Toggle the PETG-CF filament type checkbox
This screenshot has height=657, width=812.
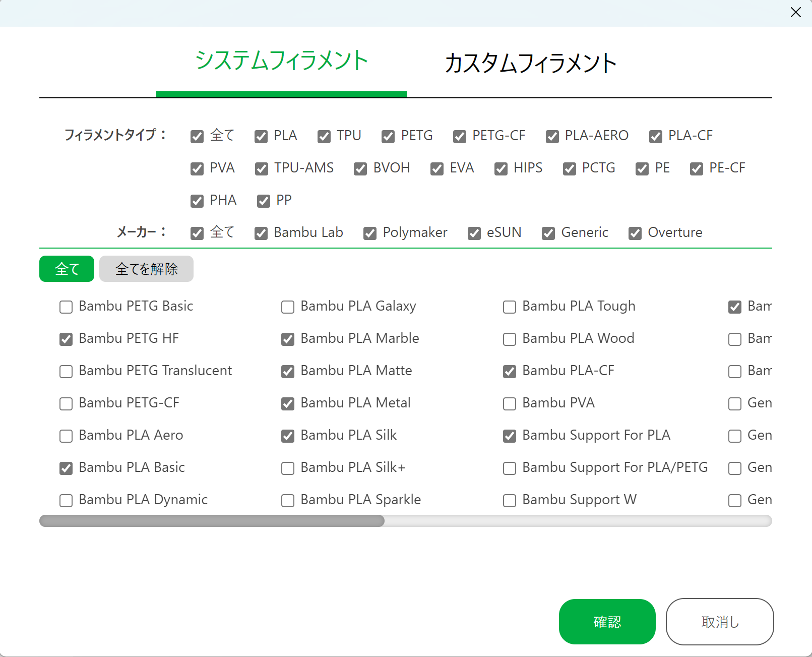[x=460, y=136]
